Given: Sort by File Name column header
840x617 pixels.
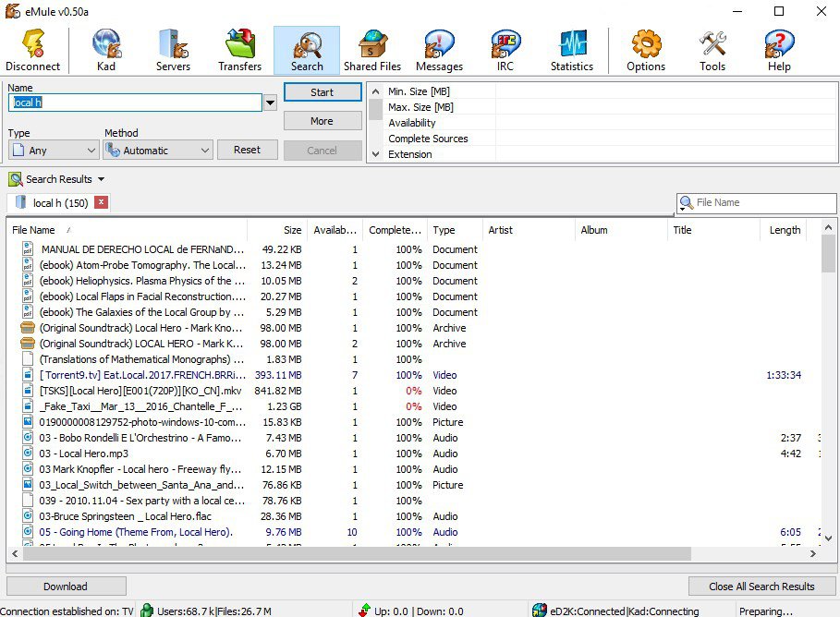Looking at the screenshot, I should click(128, 230).
